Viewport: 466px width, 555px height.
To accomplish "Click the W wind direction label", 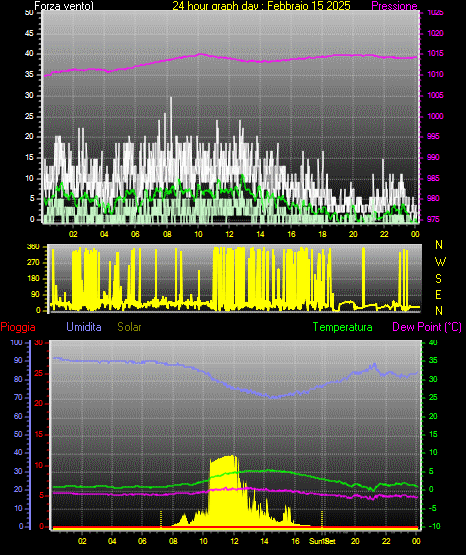I will click(x=440, y=262).
